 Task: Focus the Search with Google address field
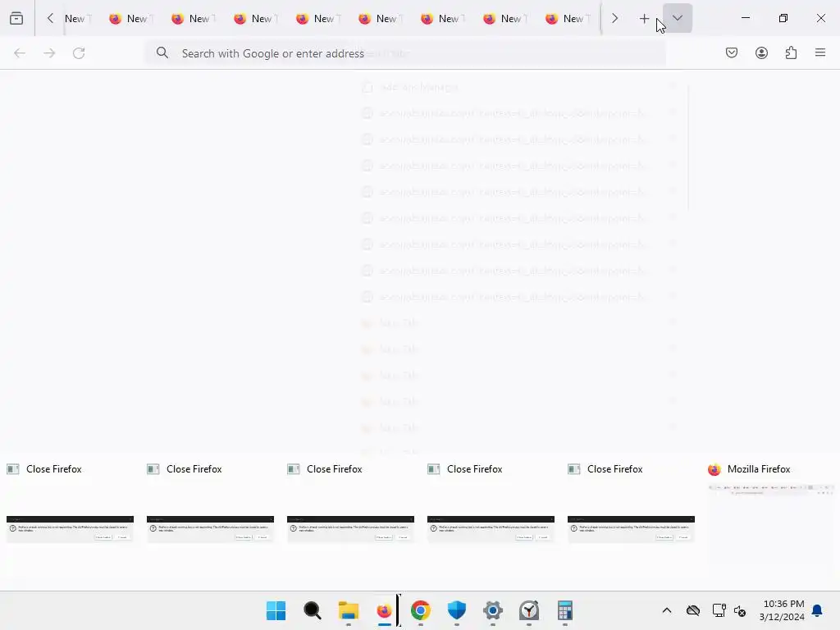tap(405, 53)
